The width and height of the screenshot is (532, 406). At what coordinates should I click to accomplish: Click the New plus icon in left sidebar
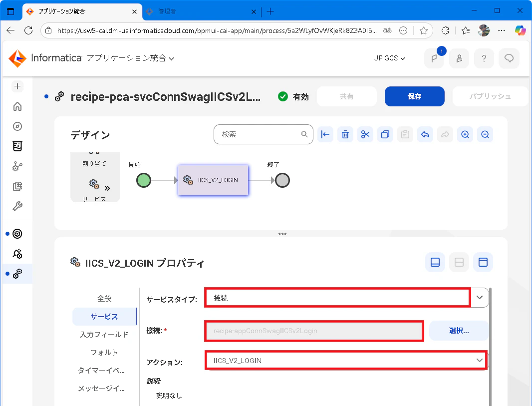pyautogui.click(x=17, y=86)
